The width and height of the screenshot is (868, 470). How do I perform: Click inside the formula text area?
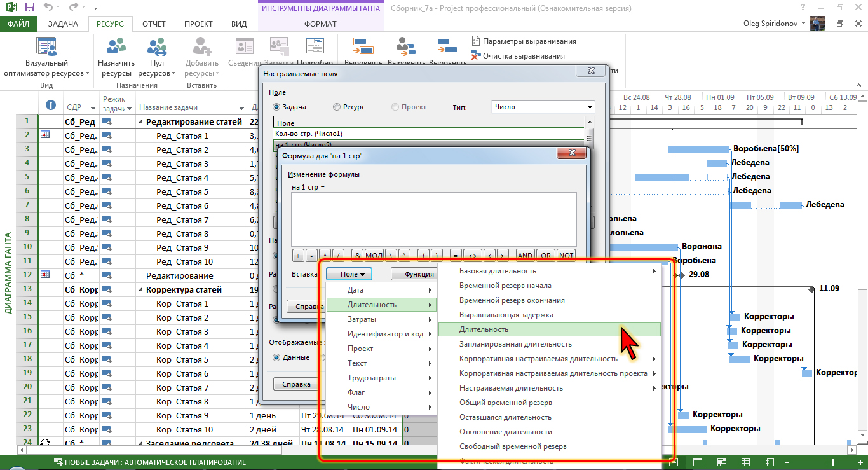click(433, 219)
